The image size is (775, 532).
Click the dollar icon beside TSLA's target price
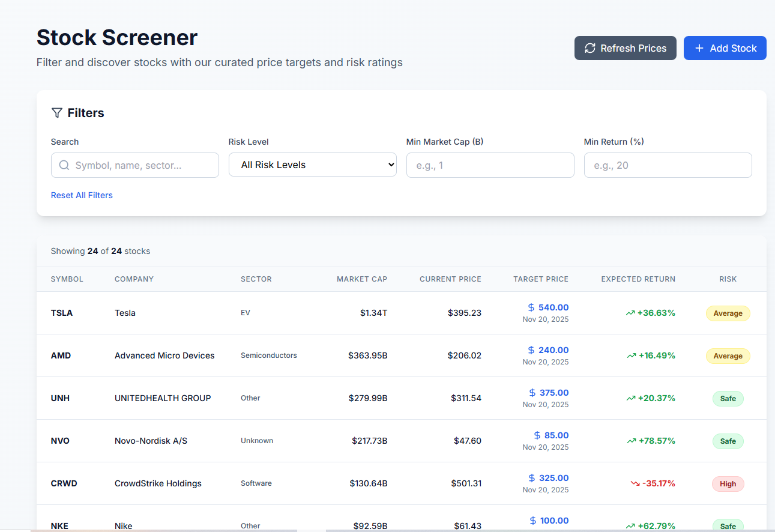[531, 307]
